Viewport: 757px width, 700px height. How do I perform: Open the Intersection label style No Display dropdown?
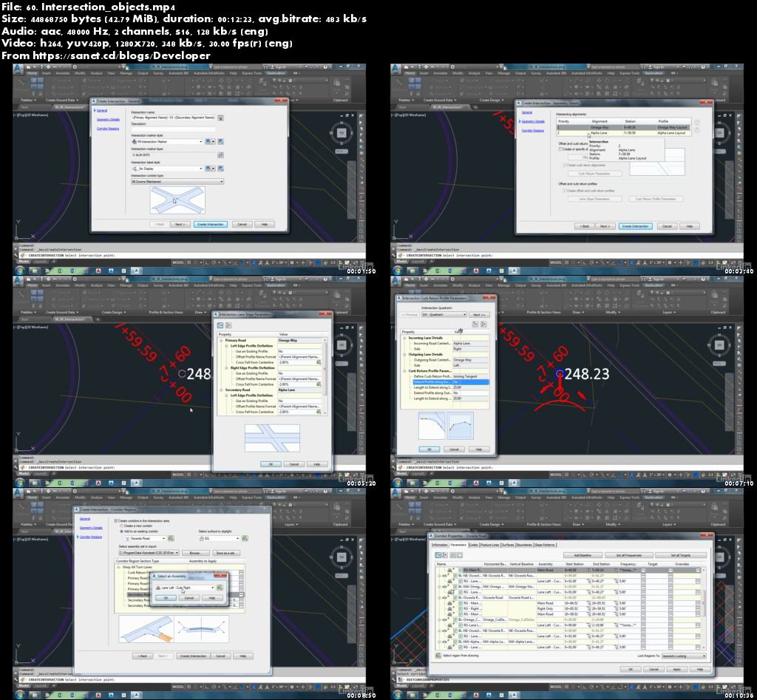point(168,169)
